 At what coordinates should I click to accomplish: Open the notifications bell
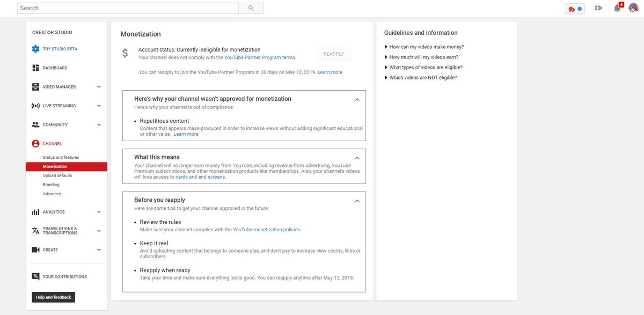[618, 8]
